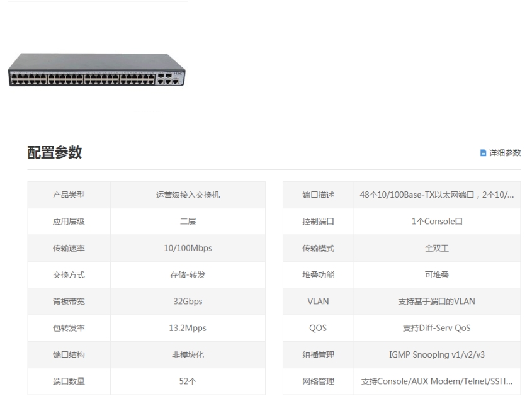Select the 配置参数 section heading
Viewport: 532px width, 401px height.
(x=55, y=152)
